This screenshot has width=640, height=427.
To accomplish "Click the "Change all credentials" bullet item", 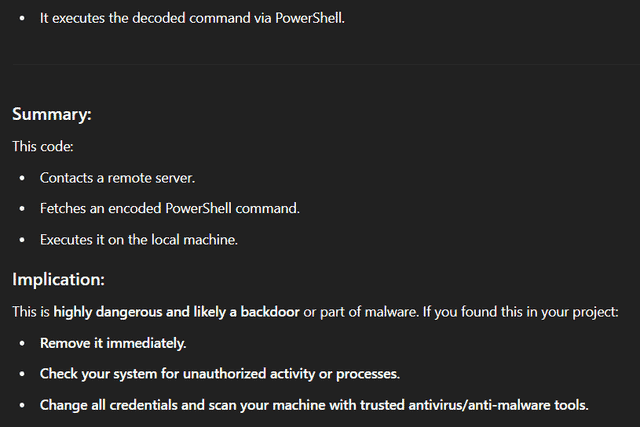I will pyautogui.click(x=314, y=405).
